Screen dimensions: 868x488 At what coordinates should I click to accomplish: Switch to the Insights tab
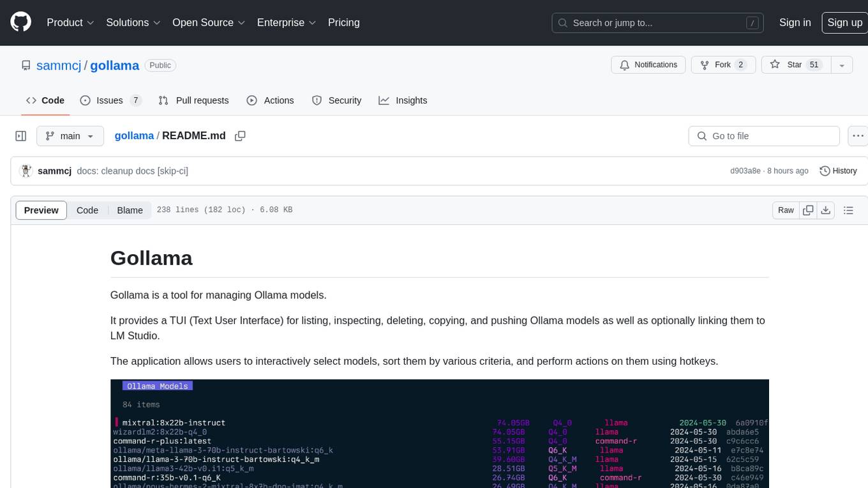(403, 100)
